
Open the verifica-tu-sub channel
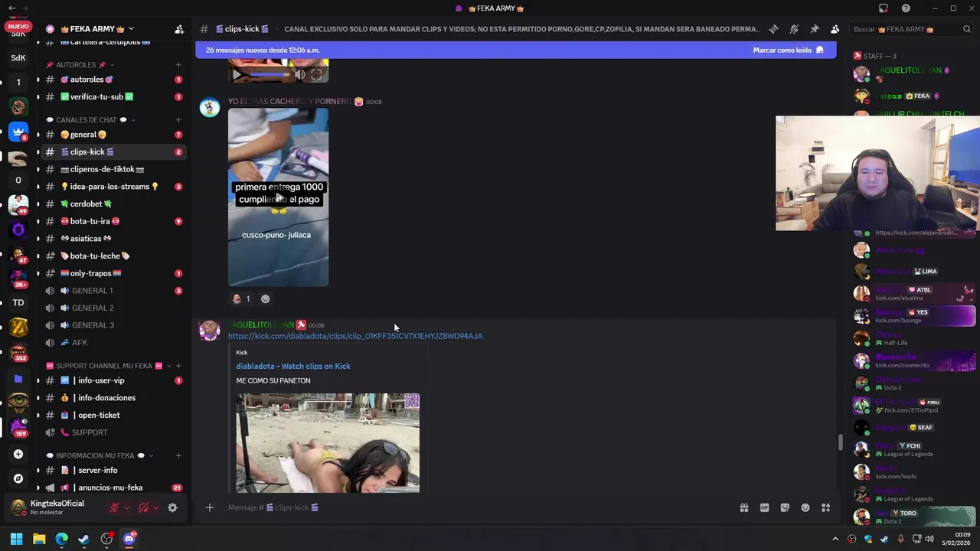point(113,96)
